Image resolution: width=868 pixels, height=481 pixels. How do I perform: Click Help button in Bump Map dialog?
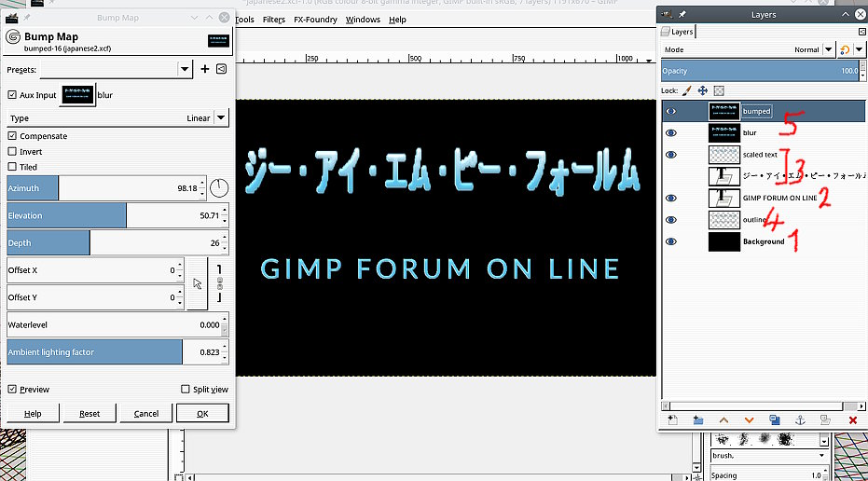click(x=33, y=414)
